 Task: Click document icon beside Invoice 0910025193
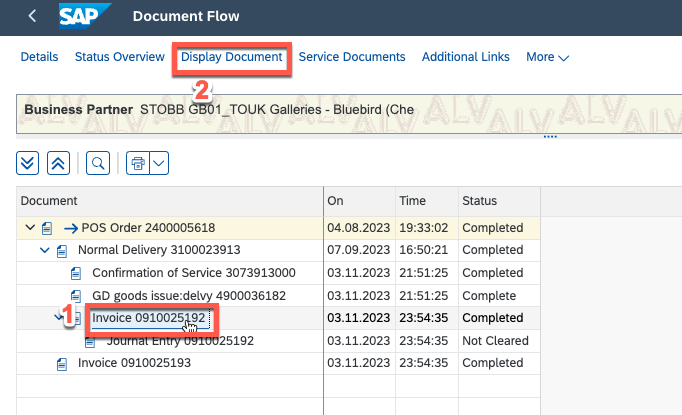[62, 364]
